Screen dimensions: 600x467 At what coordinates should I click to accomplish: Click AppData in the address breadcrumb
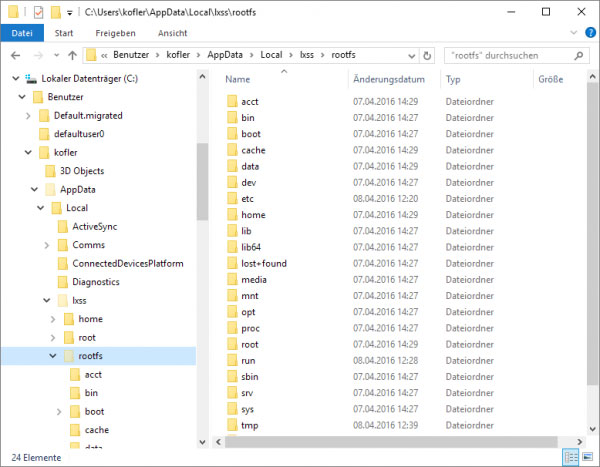pos(225,55)
